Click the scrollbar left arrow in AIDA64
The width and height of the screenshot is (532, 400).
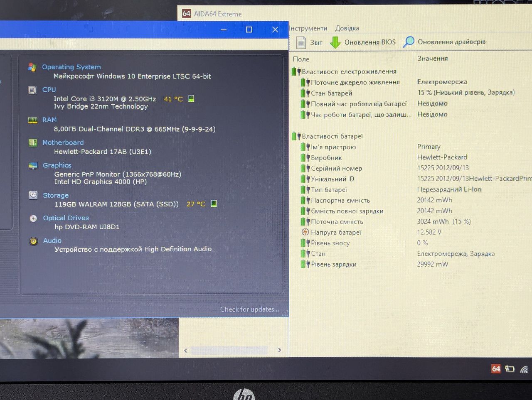coord(186,351)
